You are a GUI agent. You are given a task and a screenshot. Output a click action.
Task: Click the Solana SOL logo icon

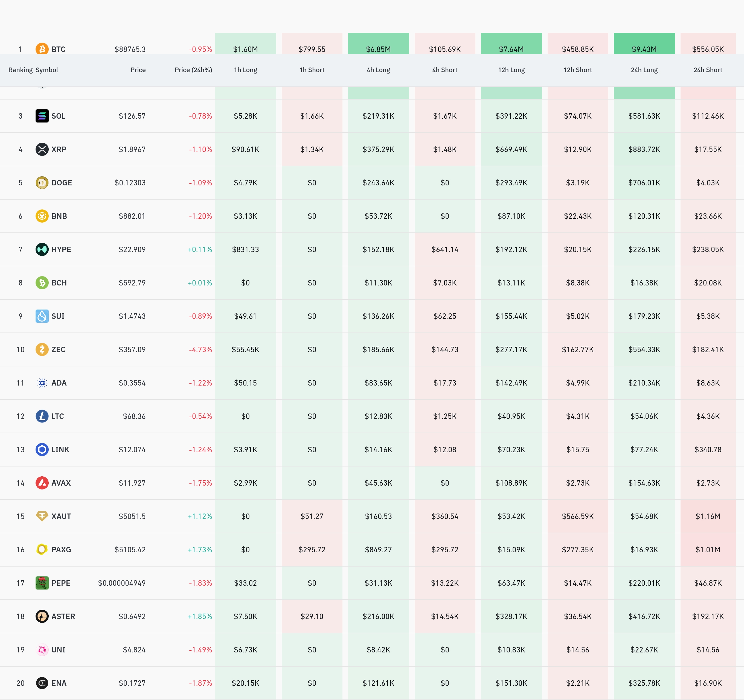[x=42, y=116]
